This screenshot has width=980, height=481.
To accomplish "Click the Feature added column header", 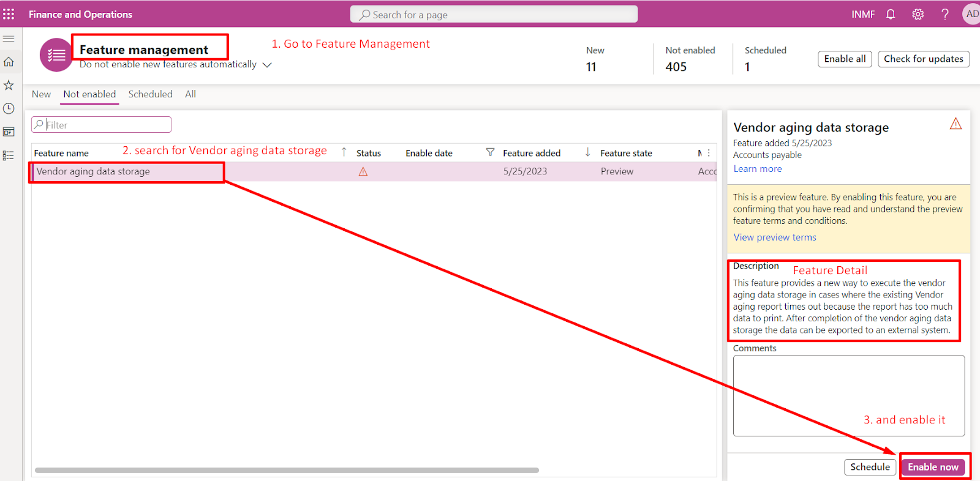I will pos(532,153).
